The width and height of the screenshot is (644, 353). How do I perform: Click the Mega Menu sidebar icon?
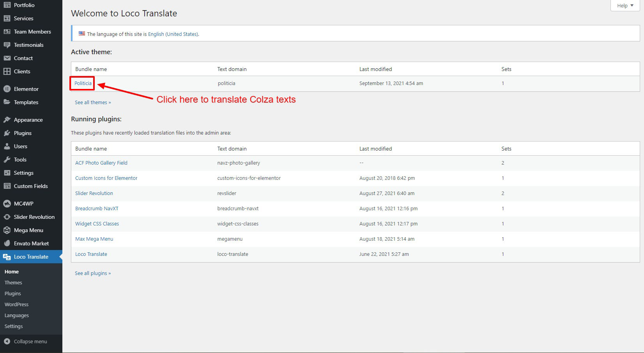tap(7, 230)
